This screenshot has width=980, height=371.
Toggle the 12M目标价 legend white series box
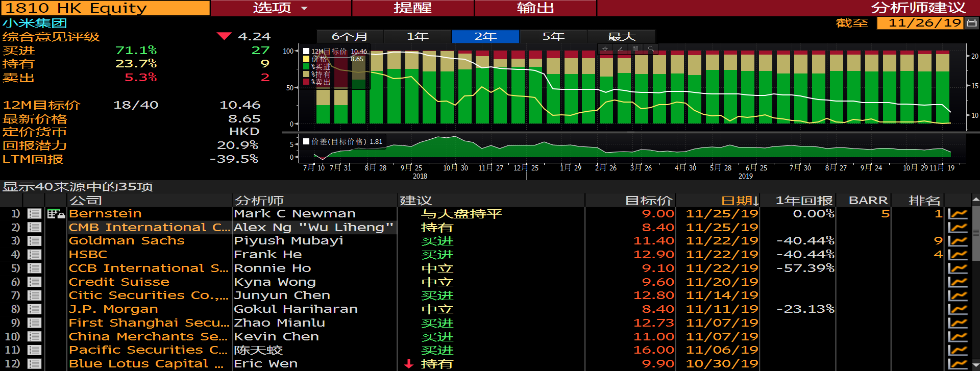point(306,52)
